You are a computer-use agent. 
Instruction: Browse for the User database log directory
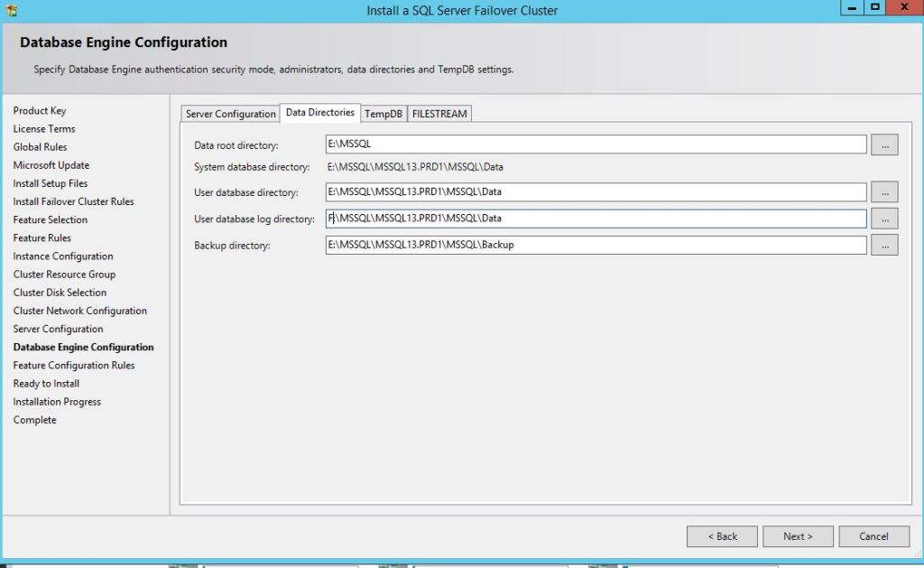click(x=884, y=219)
